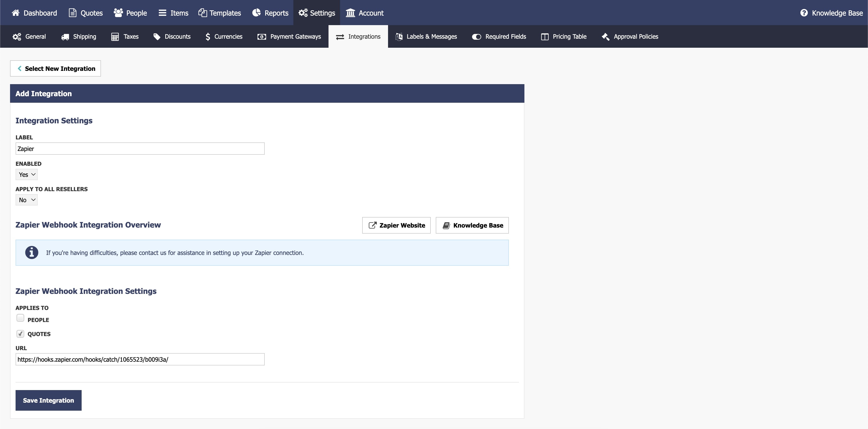This screenshot has height=429, width=868.
Task: Open the Payment Gateways tab
Action: click(x=289, y=36)
